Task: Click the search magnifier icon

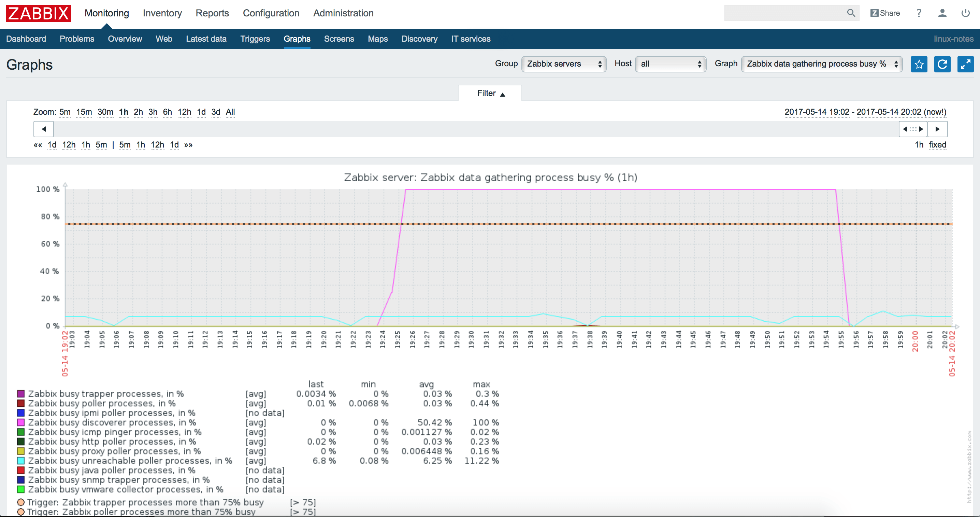Action: pos(851,13)
